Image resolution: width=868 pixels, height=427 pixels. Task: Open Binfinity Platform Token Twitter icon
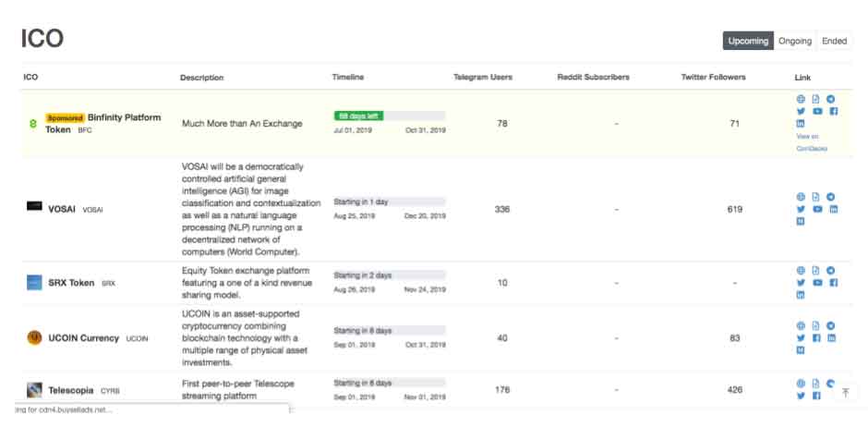(801, 111)
